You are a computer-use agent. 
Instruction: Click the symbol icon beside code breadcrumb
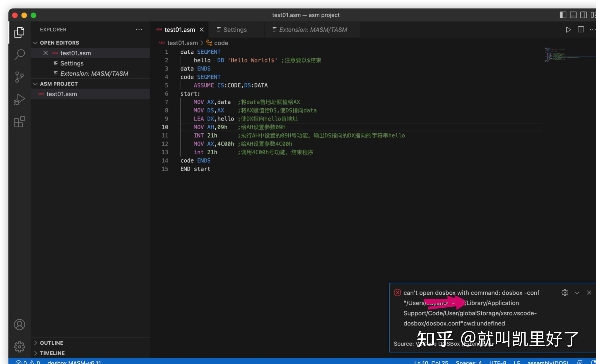coord(209,43)
